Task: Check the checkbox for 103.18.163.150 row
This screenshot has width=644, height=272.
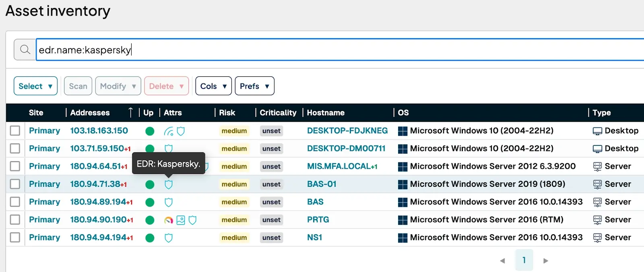Action: point(15,131)
